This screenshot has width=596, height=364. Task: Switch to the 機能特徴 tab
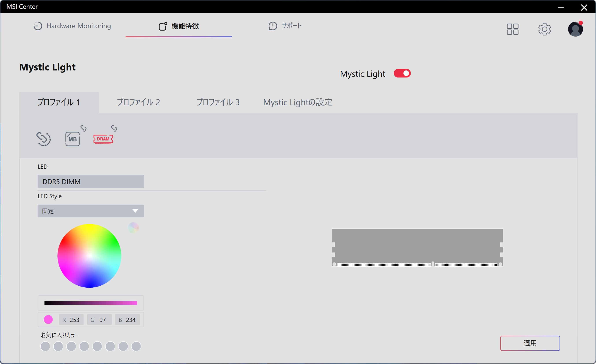pos(179,26)
